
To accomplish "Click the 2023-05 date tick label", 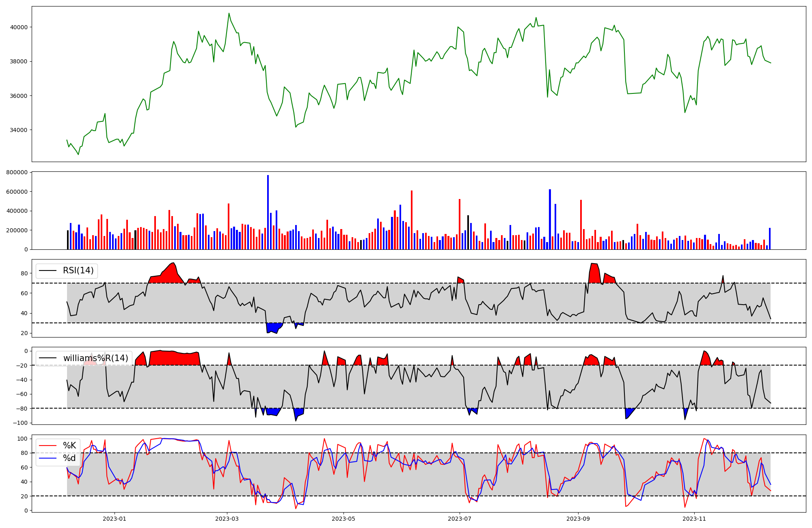I will point(343,519).
